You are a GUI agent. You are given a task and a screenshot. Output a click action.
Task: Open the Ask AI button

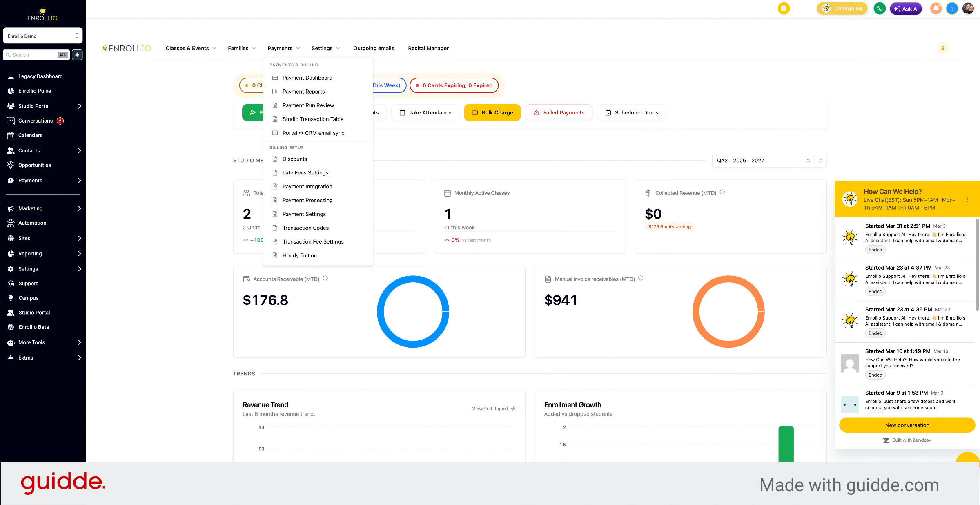click(x=906, y=9)
